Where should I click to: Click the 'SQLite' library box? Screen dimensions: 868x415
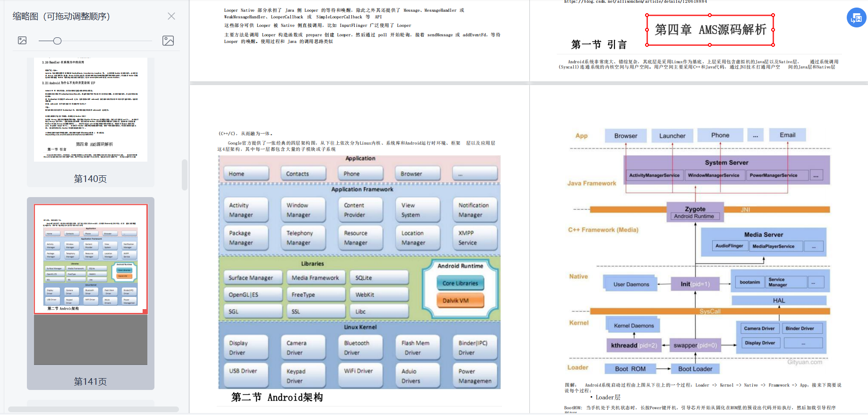(x=379, y=277)
